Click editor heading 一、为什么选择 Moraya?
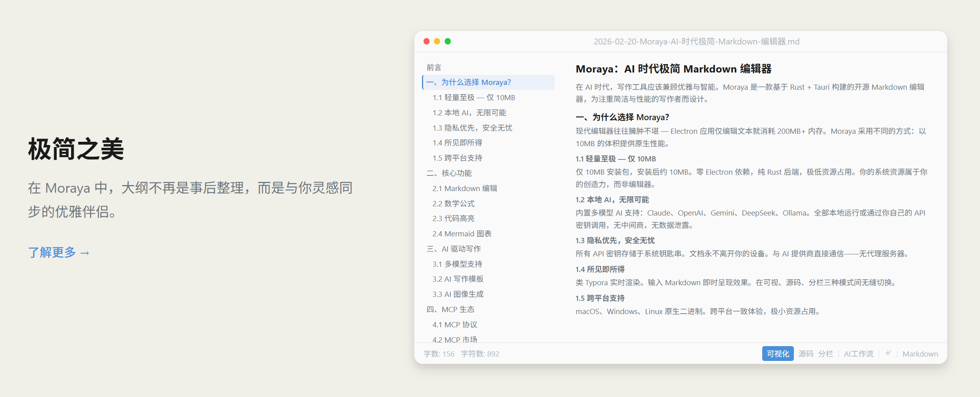 (x=622, y=117)
